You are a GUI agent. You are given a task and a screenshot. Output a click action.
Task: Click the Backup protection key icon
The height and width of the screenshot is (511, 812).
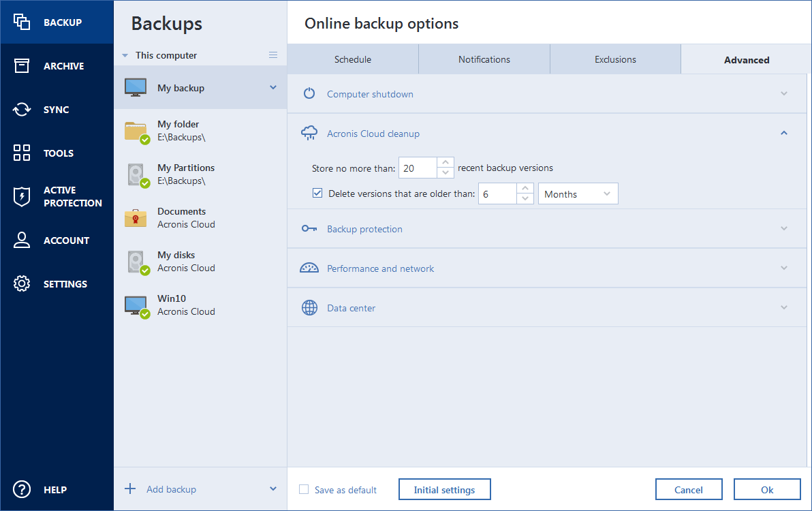pos(309,229)
